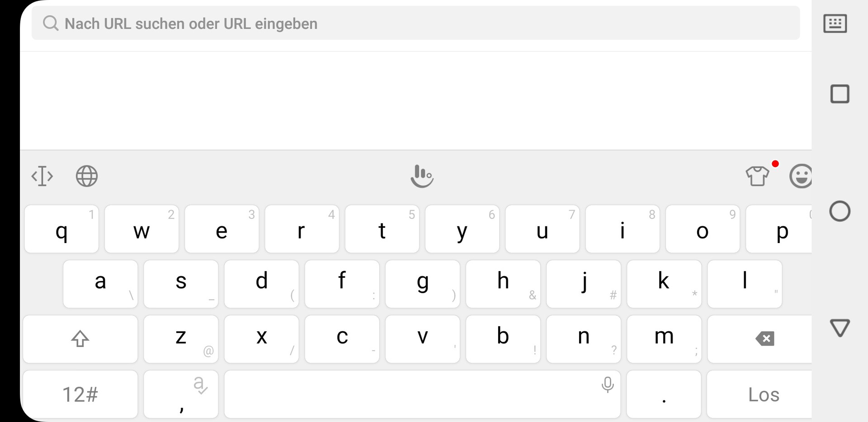Tap the microphone voice input icon
Screen dimensions: 868x422
click(608, 384)
